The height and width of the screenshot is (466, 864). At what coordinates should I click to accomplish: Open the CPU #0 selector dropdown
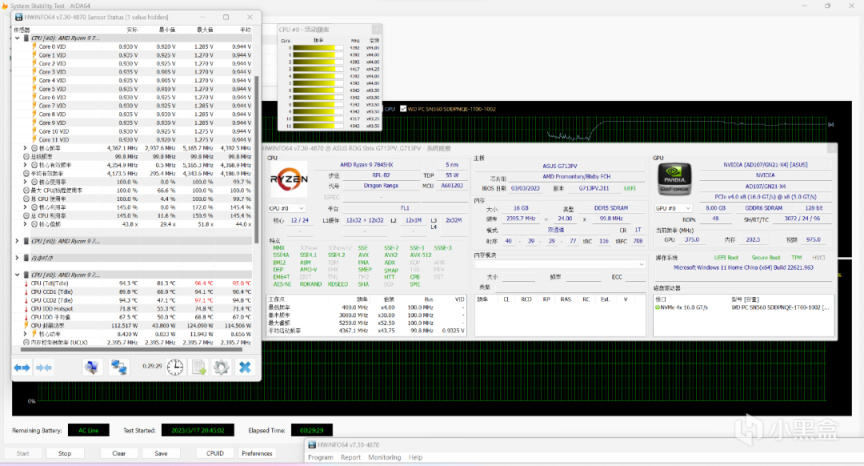286,208
